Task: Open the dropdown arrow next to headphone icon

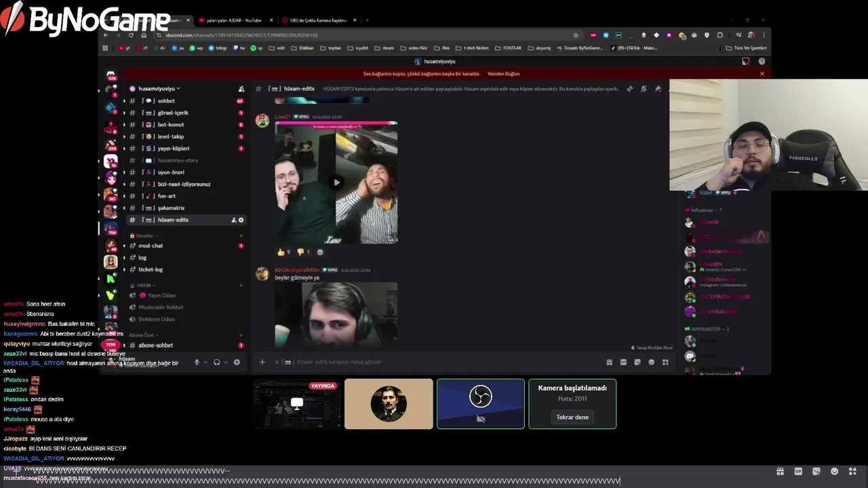Action: click(x=225, y=362)
